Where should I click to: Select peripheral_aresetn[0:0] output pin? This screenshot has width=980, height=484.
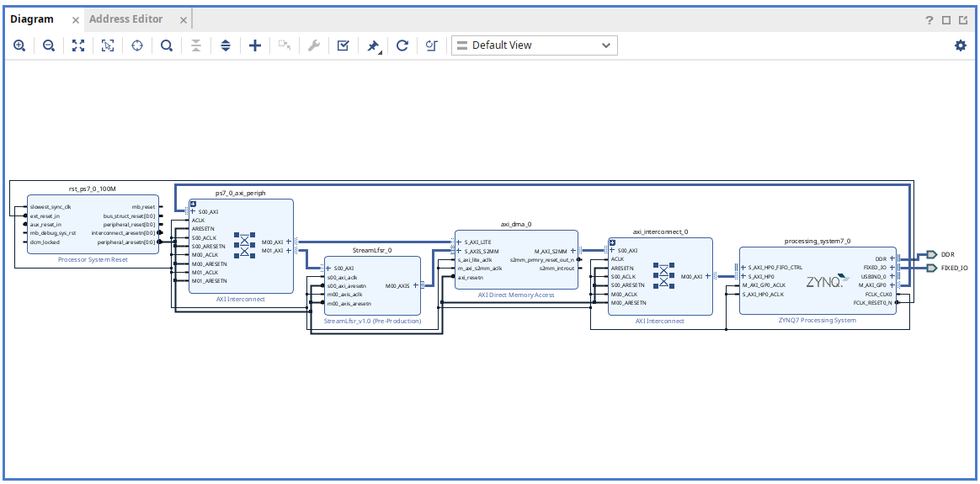(x=126, y=242)
